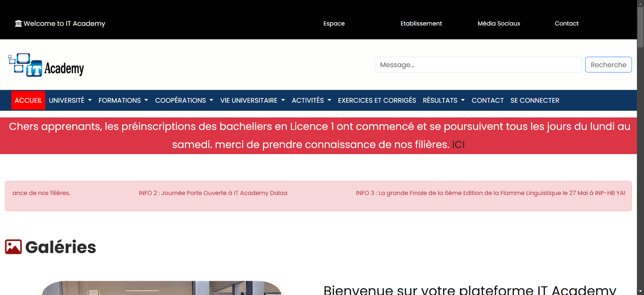Expand the COOPÉRATIONS dropdown
The height and width of the screenshot is (295, 644).
pos(184,100)
